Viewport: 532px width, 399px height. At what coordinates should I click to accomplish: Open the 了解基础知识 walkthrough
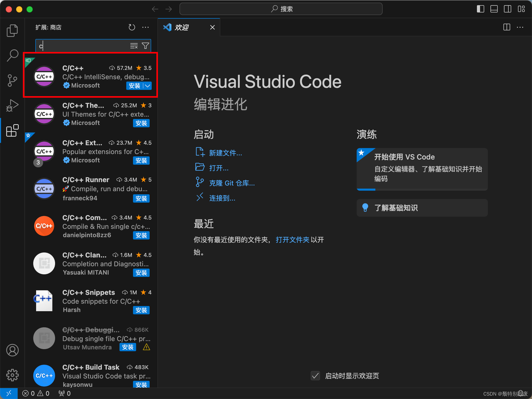[x=422, y=208]
